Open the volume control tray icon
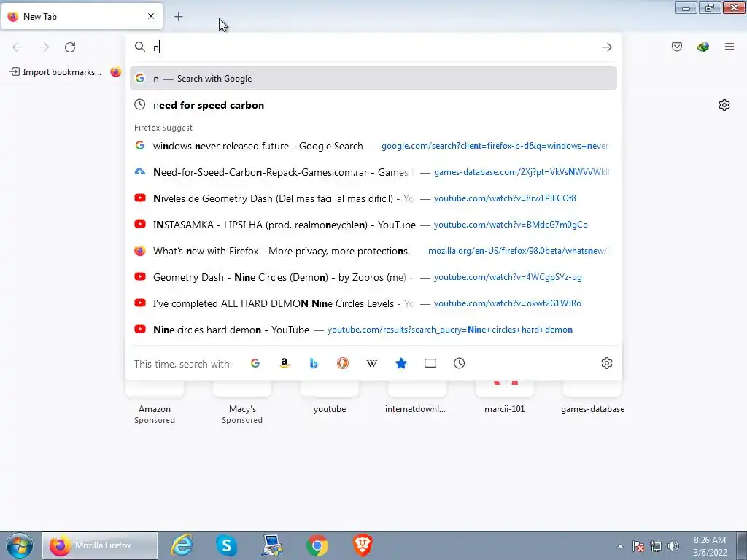 [673, 546]
